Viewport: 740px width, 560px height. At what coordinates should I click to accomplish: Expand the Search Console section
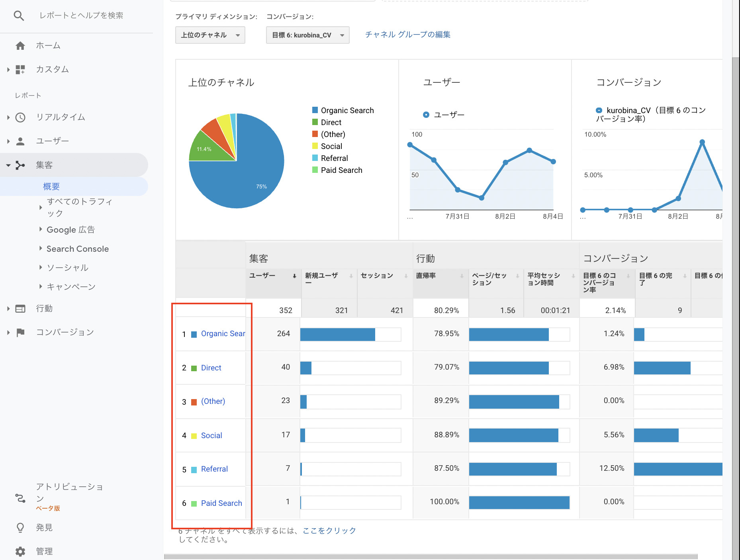(77, 249)
